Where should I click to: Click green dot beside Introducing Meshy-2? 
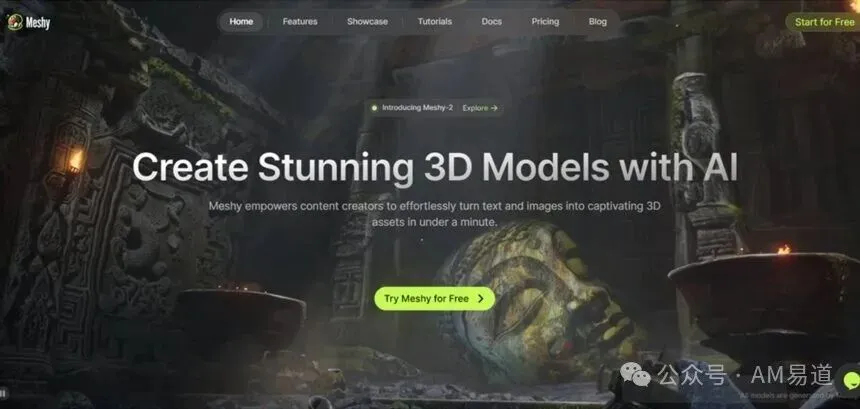(374, 108)
